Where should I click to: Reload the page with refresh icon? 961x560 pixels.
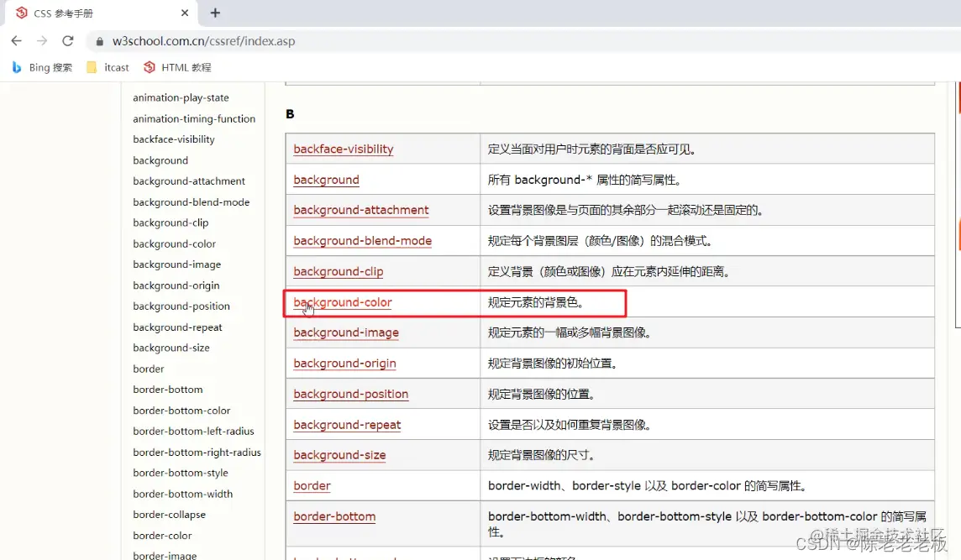[68, 41]
